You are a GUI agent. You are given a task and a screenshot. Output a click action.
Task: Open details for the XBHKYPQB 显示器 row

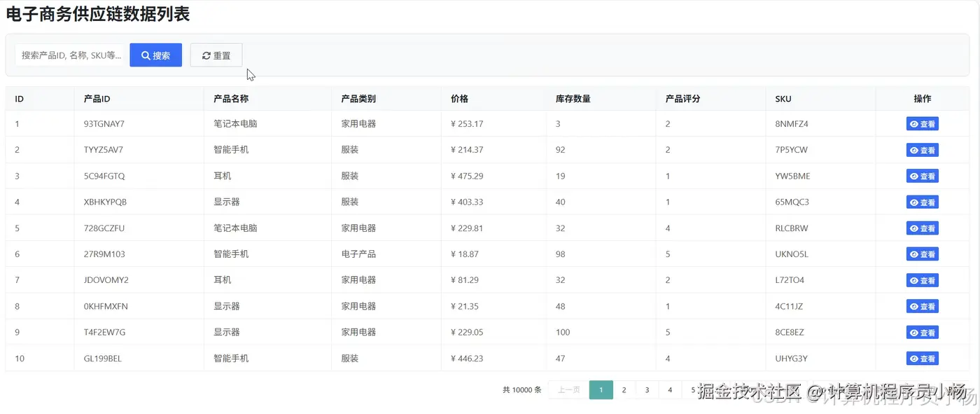(923, 202)
